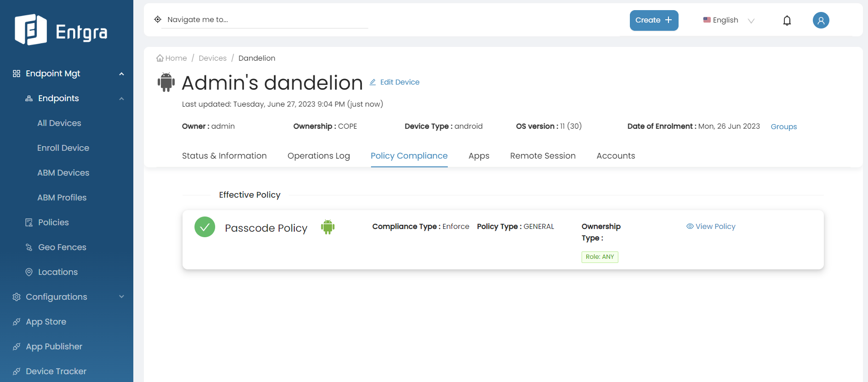
Task: Click the Home breadcrumb link
Action: pos(171,58)
